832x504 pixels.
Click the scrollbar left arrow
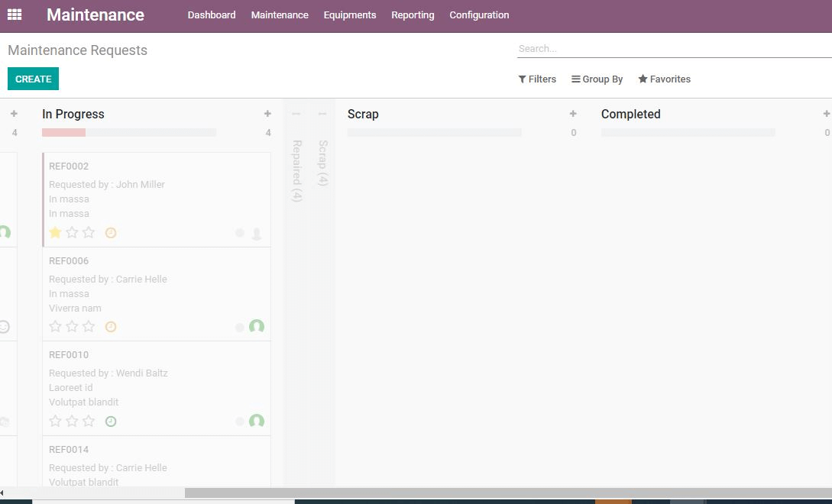pos(2,493)
